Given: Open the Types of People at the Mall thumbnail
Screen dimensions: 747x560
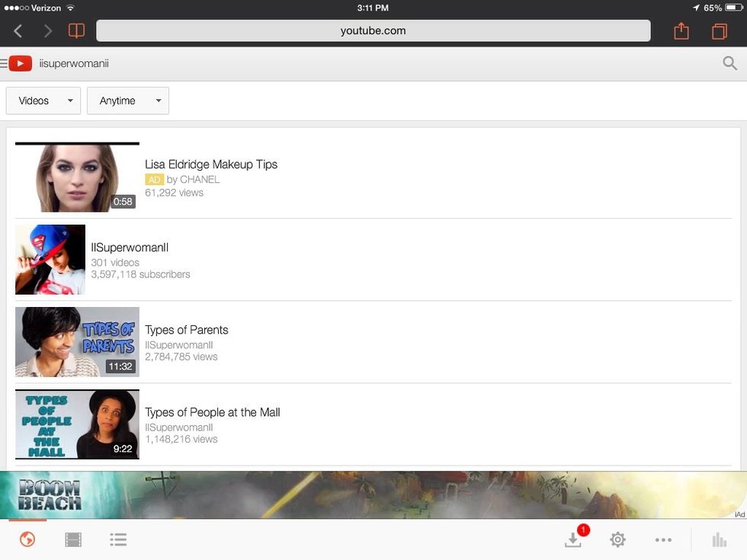Looking at the screenshot, I should pos(76,424).
